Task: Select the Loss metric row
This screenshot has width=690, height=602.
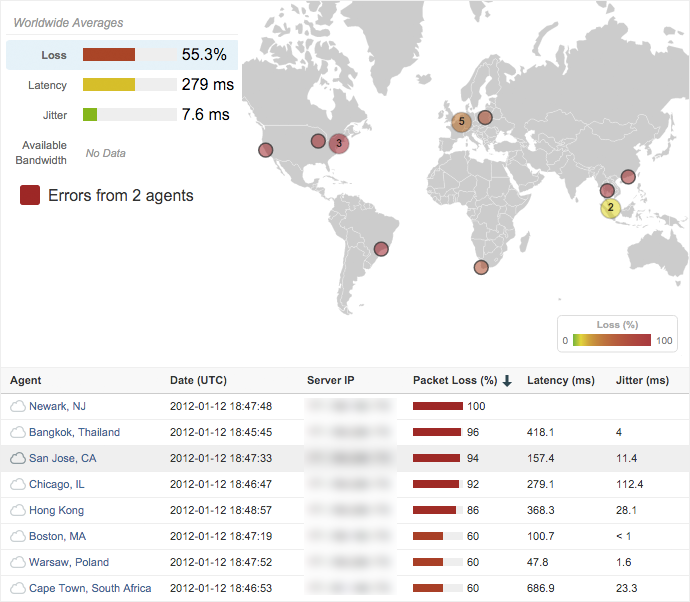Action: (120, 55)
